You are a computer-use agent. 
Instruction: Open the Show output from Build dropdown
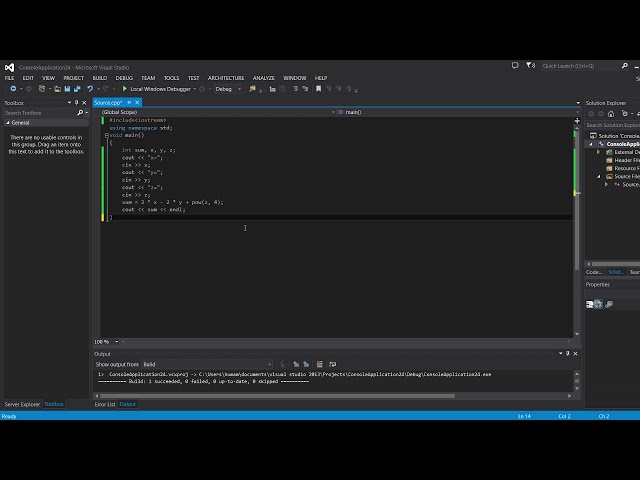205,364
